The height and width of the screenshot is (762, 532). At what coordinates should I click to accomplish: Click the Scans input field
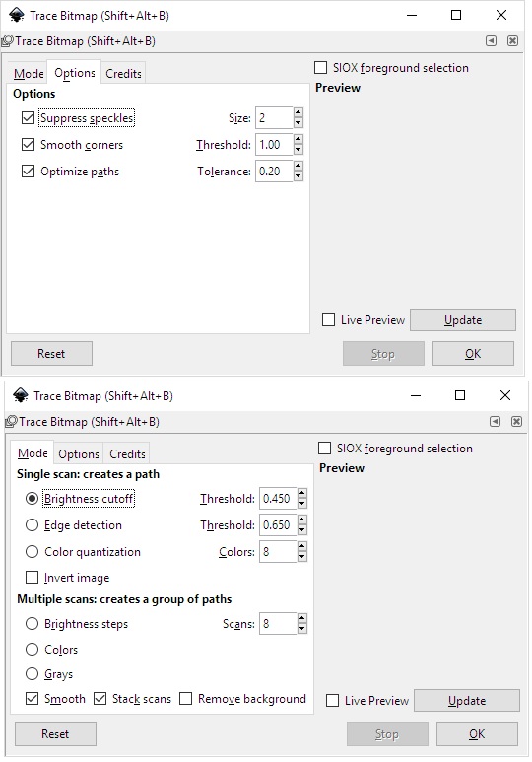point(279,624)
